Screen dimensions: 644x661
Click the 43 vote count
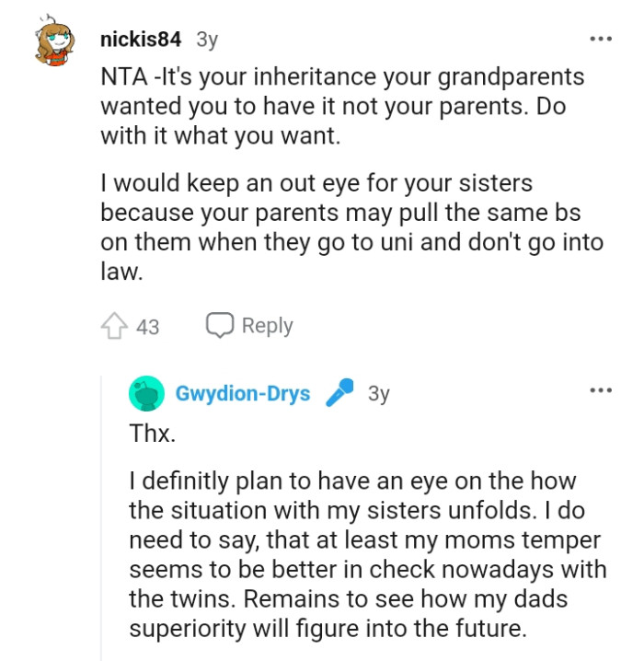point(147,326)
